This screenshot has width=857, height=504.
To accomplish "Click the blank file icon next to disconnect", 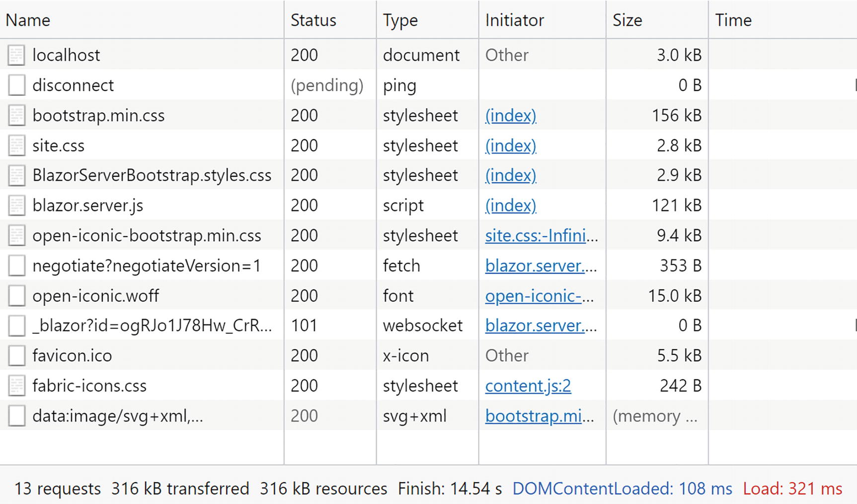I will 16,85.
